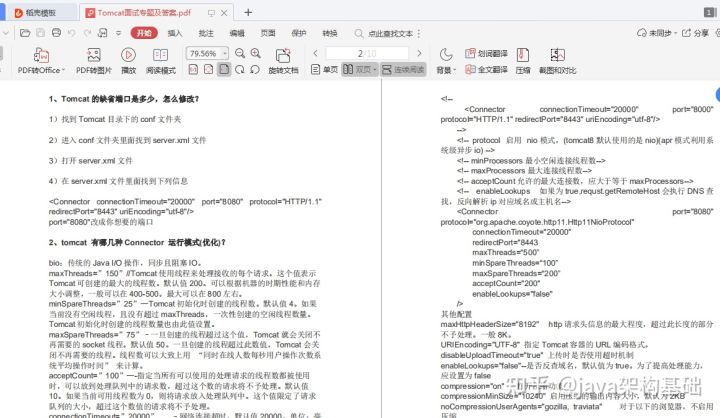This screenshot has height=418, width=720.
Task: Click the tab display mode monitor icon
Action: 211,13
